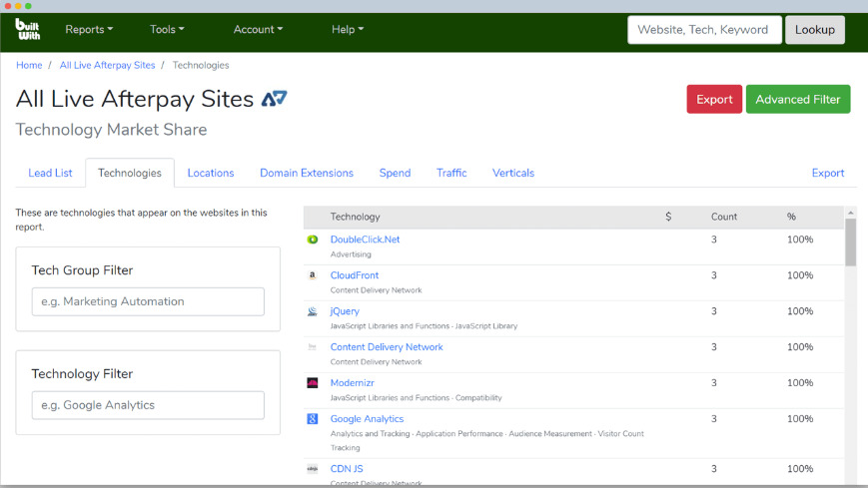Open the Spend tab
868x488 pixels.
point(395,173)
